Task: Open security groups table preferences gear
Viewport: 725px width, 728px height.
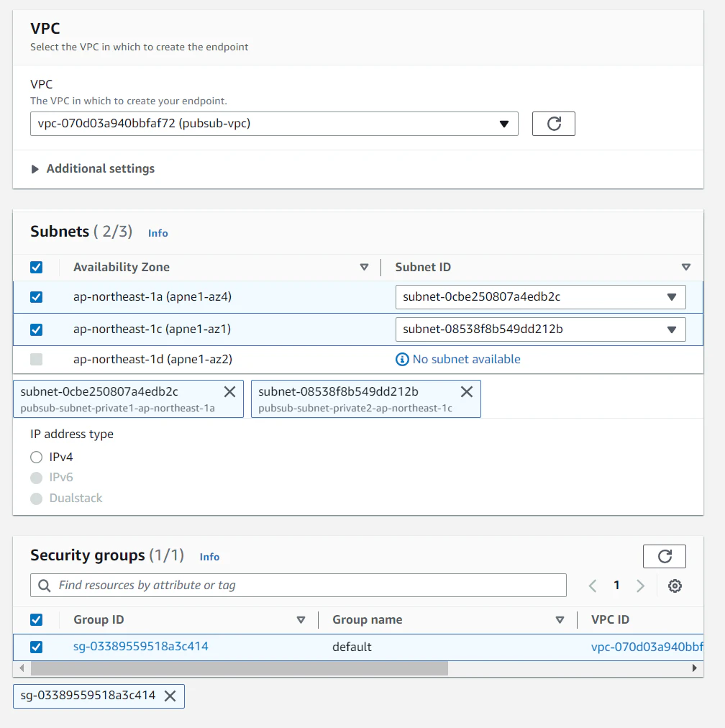Action: click(675, 586)
